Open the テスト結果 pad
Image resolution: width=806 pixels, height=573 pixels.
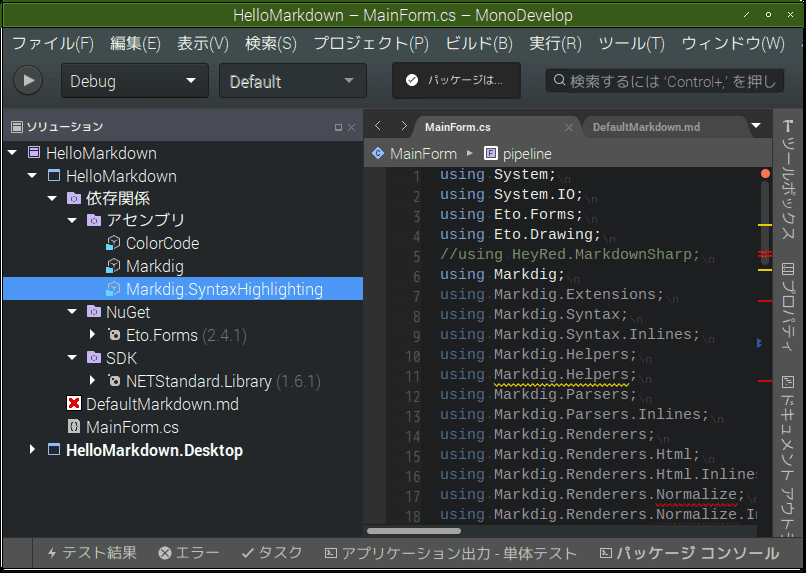click(x=91, y=553)
